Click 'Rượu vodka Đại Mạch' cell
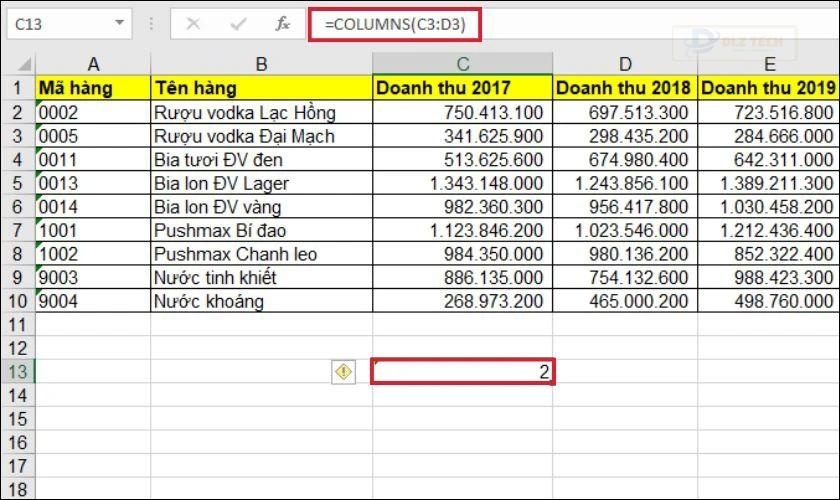 pos(261,136)
